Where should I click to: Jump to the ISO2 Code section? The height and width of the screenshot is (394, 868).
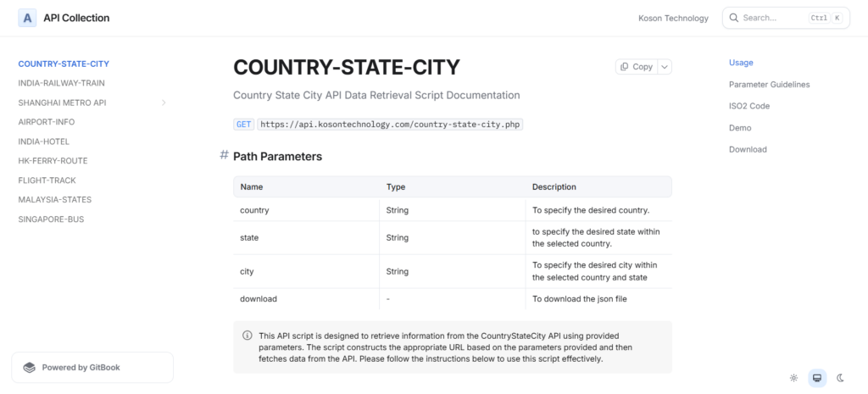[x=749, y=106]
